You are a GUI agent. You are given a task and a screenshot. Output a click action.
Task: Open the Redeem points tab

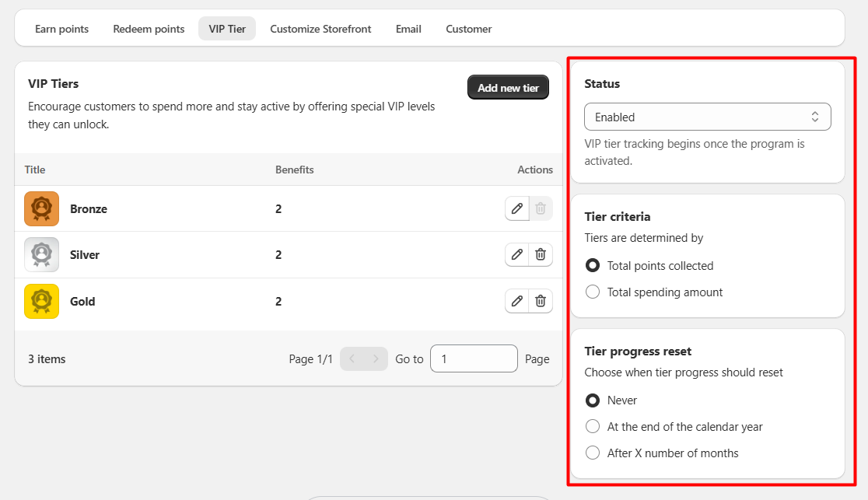[x=149, y=29]
